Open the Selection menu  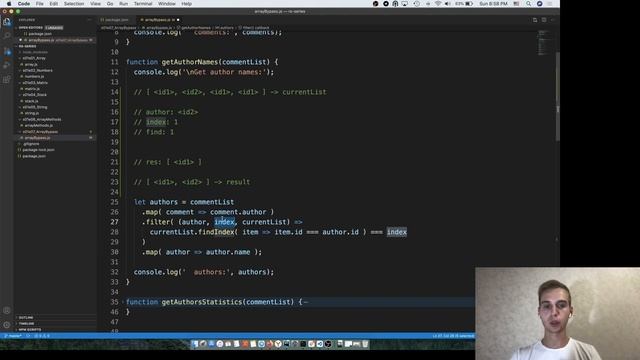pos(74,4)
